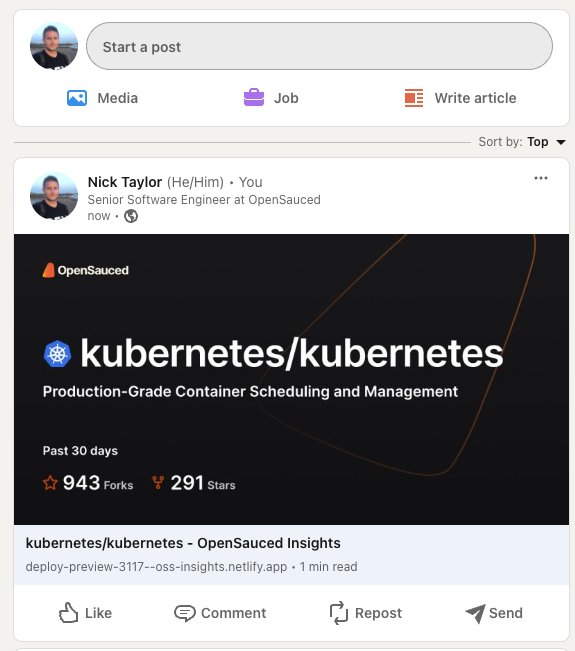Expand the Sort by Top dropdown arrow
Image resolution: width=575 pixels, height=651 pixels.
[561, 142]
